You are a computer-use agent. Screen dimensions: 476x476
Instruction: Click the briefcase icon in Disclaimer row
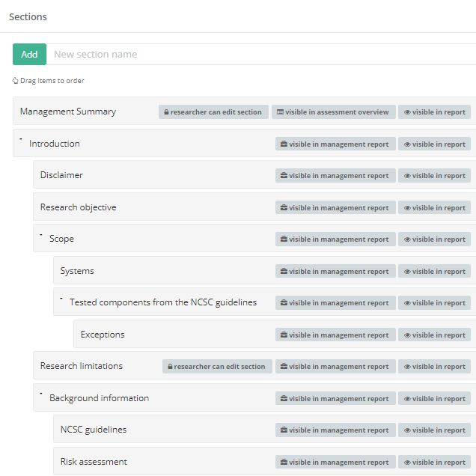click(x=284, y=175)
